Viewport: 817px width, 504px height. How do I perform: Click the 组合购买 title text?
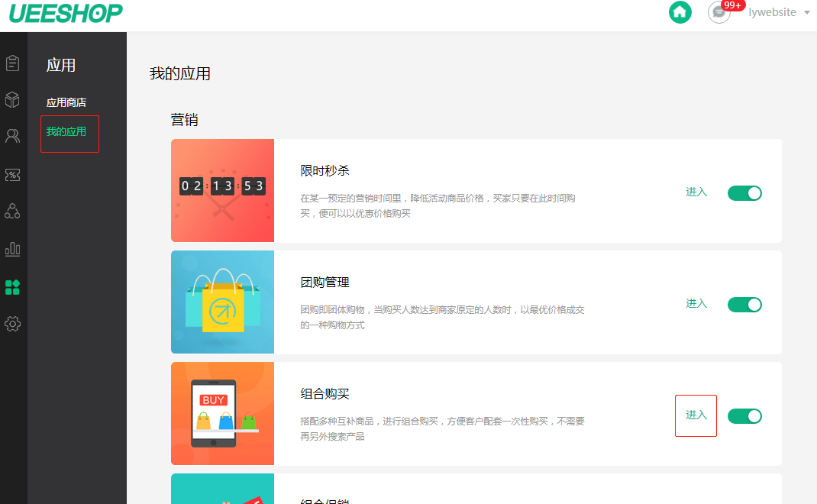point(325,393)
